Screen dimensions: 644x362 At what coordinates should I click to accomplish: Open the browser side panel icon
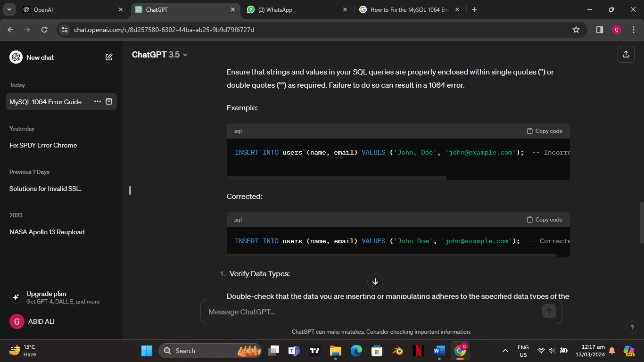click(x=600, y=30)
